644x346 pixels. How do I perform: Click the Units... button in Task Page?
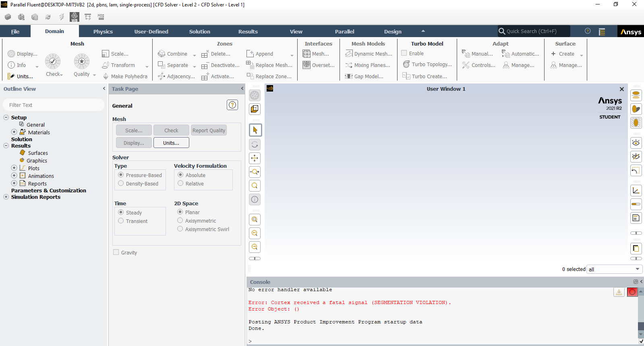(171, 143)
